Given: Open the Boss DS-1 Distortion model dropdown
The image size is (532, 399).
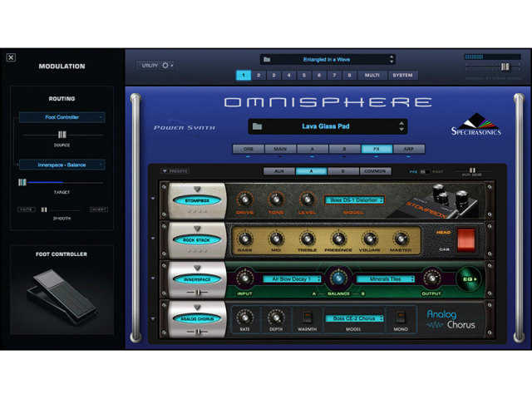Looking at the screenshot, I should 354,200.
